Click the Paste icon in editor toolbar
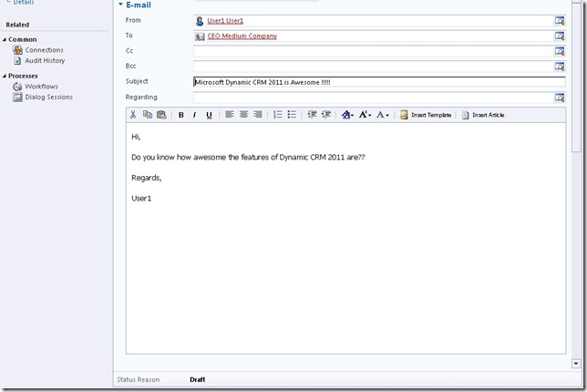Image resolution: width=587 pixels, height=392 pixels. 161,115
